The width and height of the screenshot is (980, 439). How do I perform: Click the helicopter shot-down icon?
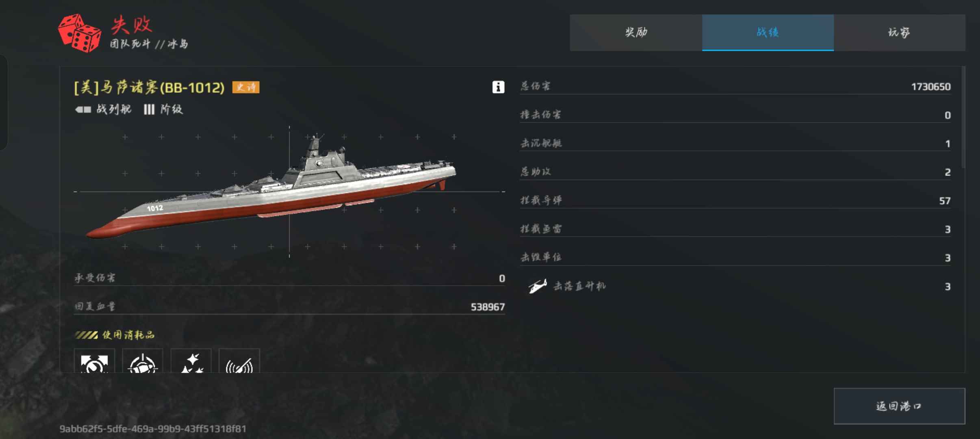click(x=537, y=286)
